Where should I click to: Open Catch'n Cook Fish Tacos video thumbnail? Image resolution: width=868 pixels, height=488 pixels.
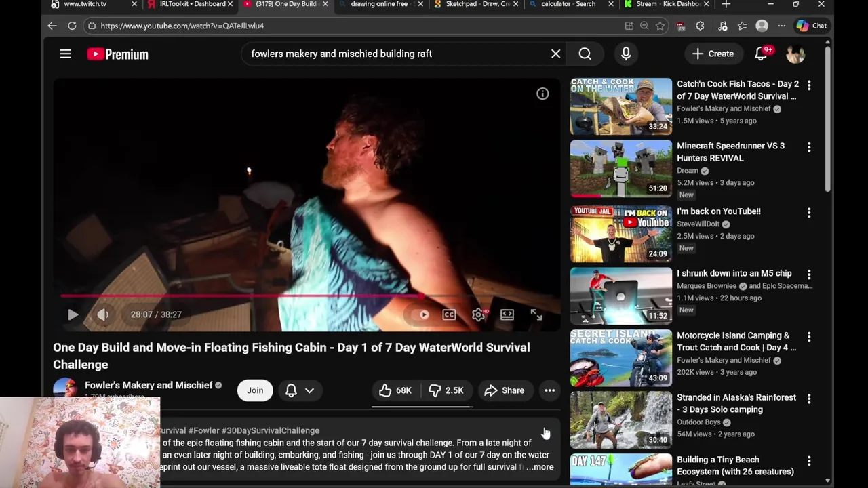[621, 106]
